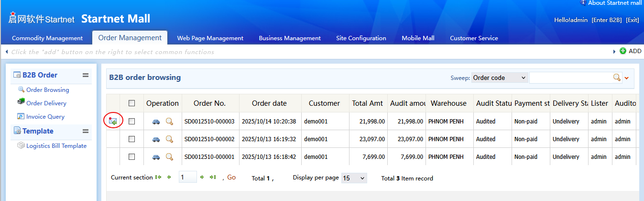The height and width of the screenshot is (201, 644).
Task: Click the Enter B2B link
Action: [606, 20]
